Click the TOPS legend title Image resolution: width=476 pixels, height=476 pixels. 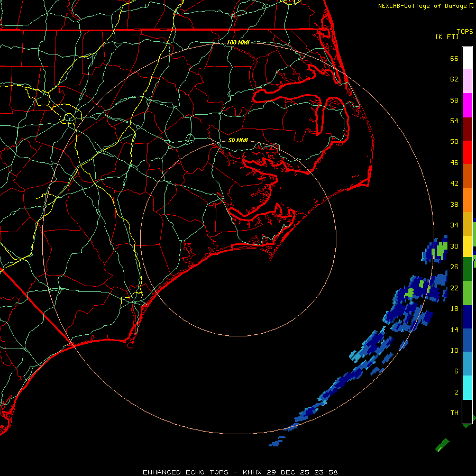coord(465,31)
